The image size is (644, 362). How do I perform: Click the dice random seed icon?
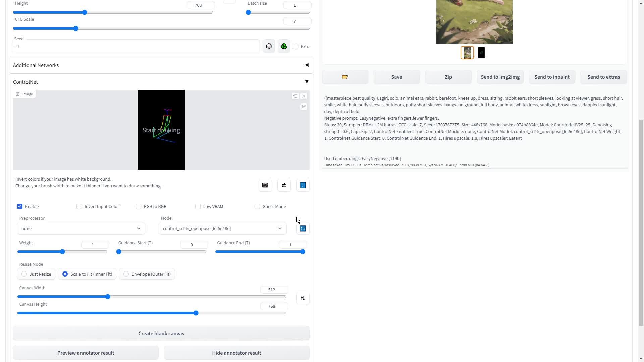pyautogui.click(x=269, y=46)
